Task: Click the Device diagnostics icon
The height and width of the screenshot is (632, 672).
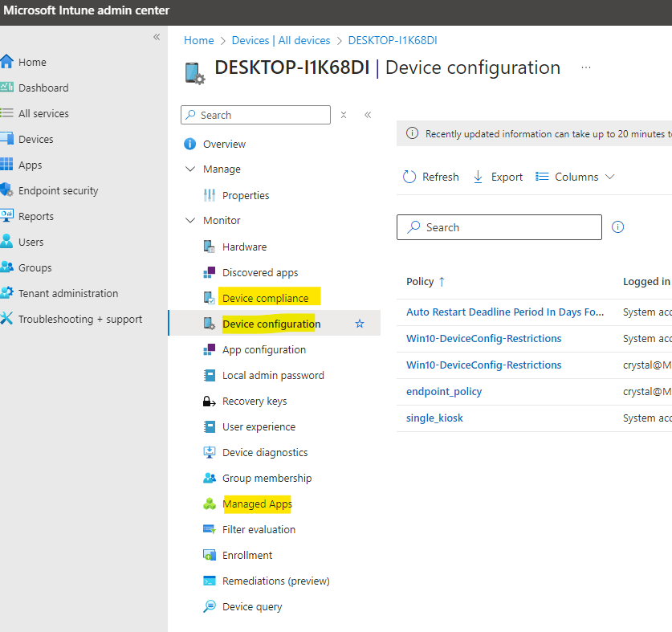Action: coord(209,452)
